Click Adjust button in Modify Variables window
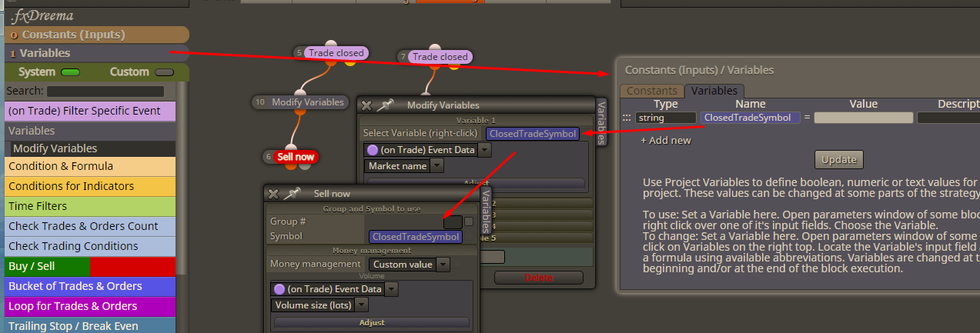The height and width of the screenshot is (333, 980). point(476,183)
